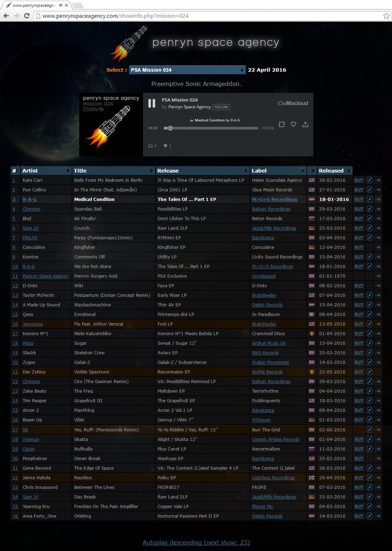Click disc icon in Area Forty_One row
This screenshot has width=392, height=551.
(x=369, y=516)
